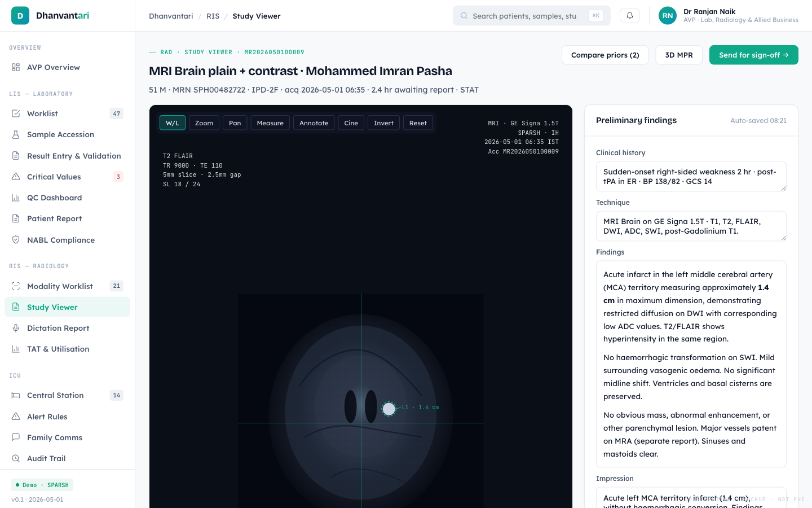Open Central Station menu item

point(67,395)
